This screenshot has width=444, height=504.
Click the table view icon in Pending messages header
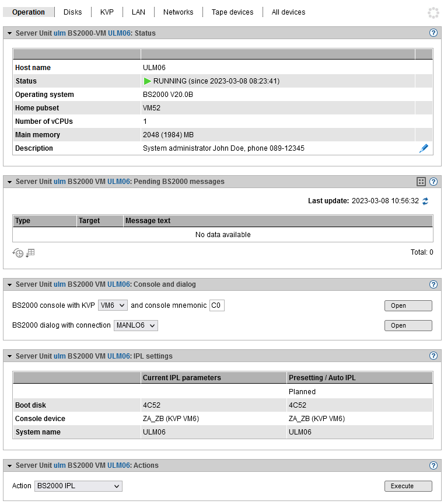tap(422, 182)
